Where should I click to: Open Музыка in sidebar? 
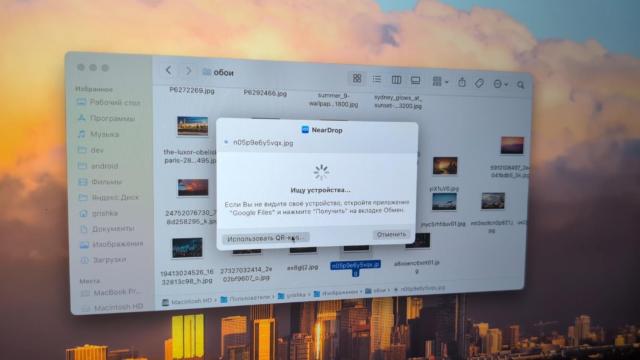(99, 134)
